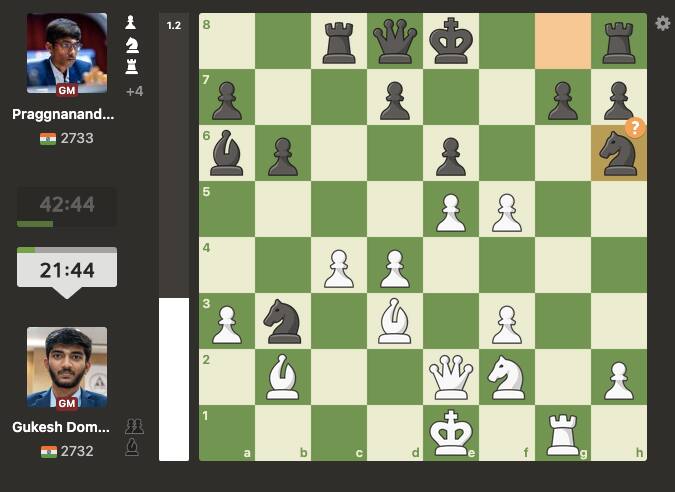Viewport: 675px width, 492px height.
Task: Select the black pawn on b6
Action: [x=283, y=157]
